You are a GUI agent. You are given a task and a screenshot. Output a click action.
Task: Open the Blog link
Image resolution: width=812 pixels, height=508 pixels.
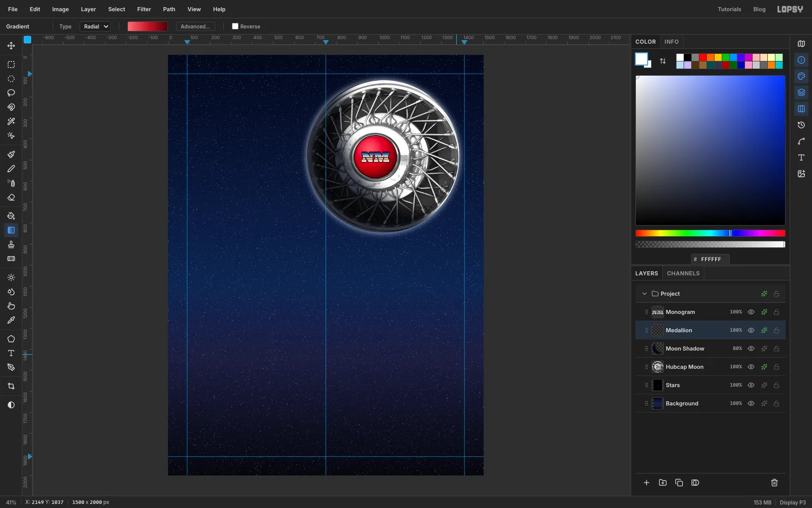click(x=759, y=9)
